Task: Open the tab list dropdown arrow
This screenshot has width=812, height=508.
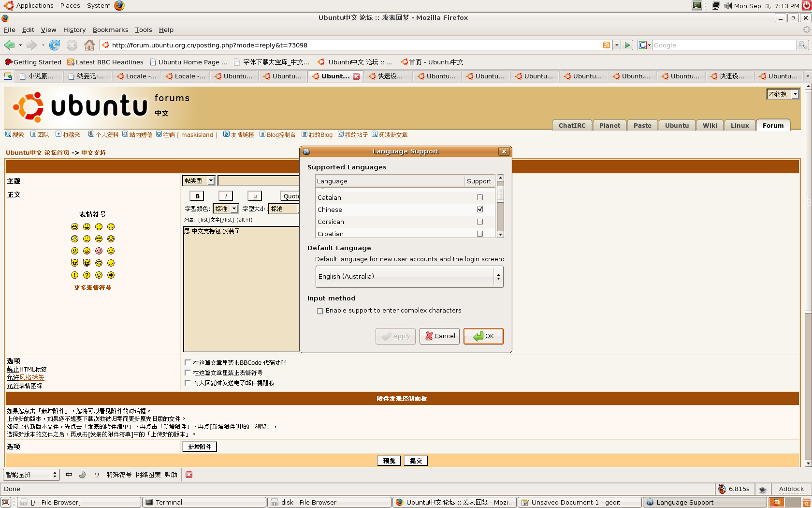Action: [x=807, y=76]
